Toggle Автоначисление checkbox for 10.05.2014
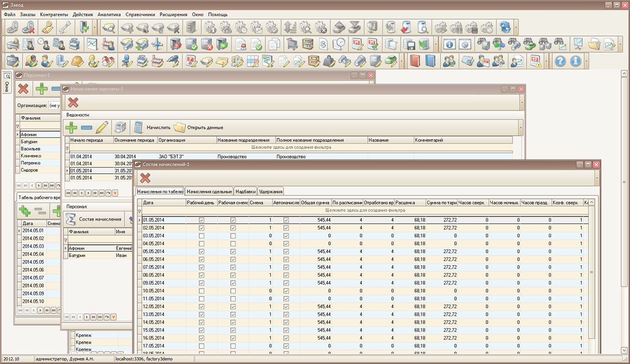 286,291
